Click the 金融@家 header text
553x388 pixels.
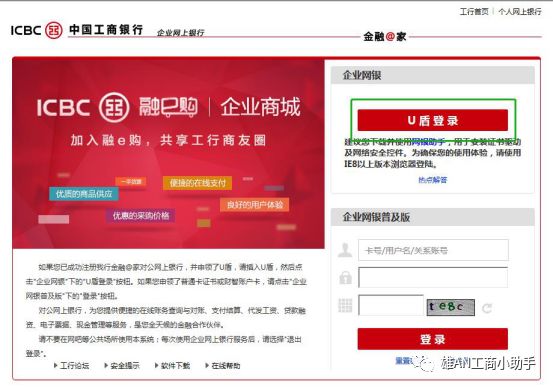tap(385, 36)
